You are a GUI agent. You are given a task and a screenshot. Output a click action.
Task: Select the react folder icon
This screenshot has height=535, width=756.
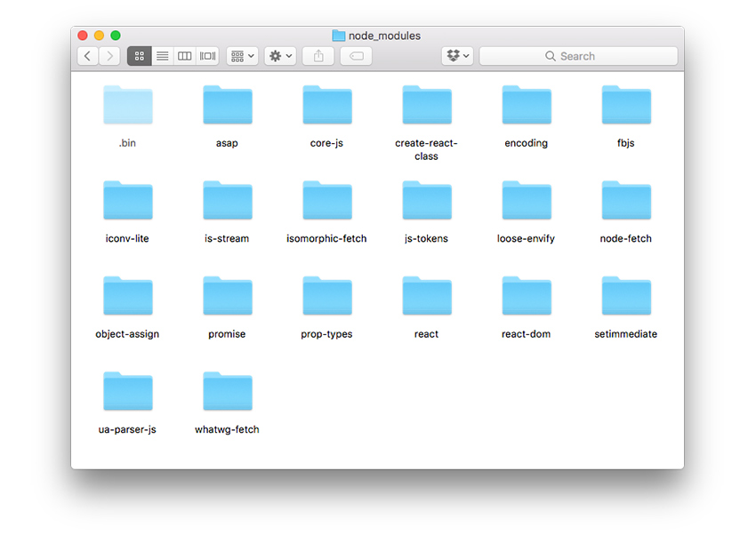click(x=427, y=296)
